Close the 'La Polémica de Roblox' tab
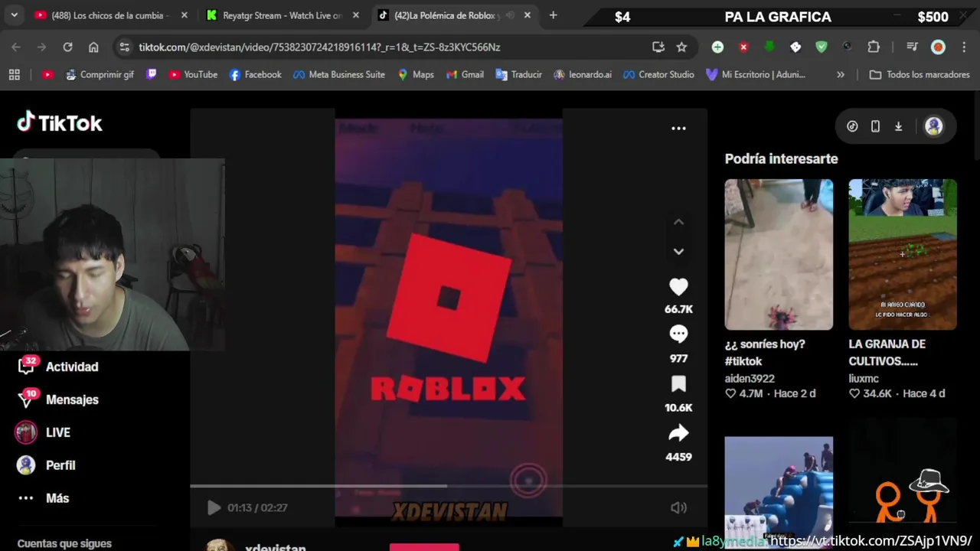Image resolution: width=980 pixels, height=551 pixels. tap(527, 15)
